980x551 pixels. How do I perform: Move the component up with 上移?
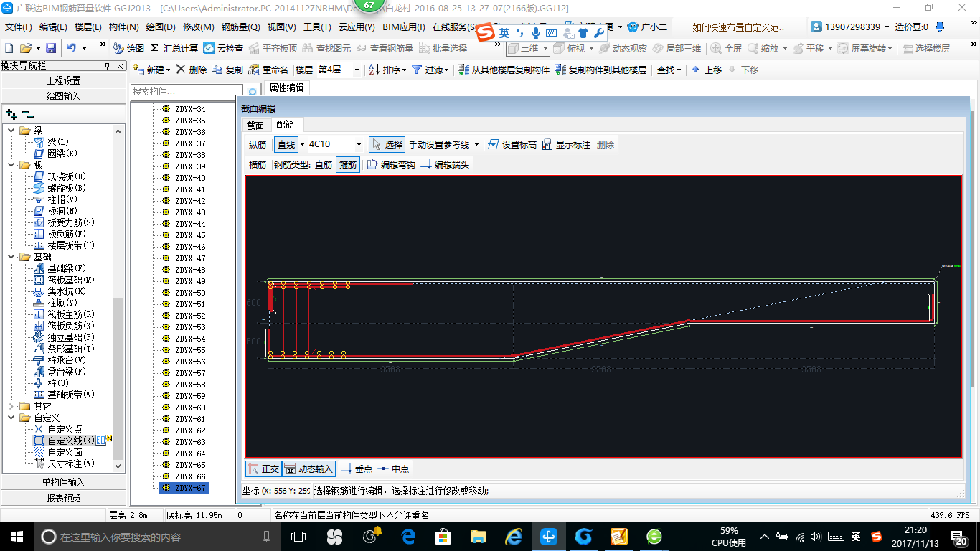[x=707, y=70]
